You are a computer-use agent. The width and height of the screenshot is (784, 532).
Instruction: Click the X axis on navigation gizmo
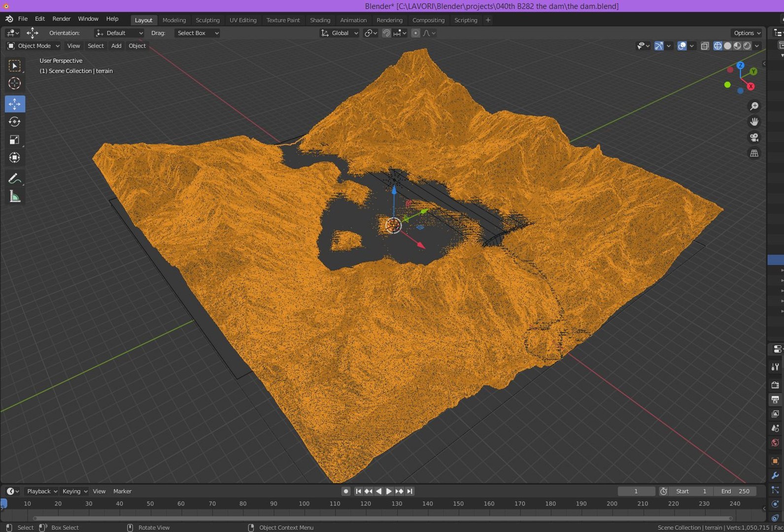[x=751, y=86]
